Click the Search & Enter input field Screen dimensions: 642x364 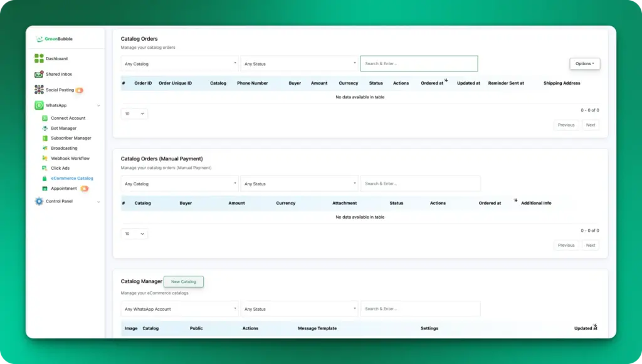click(419, 63)
